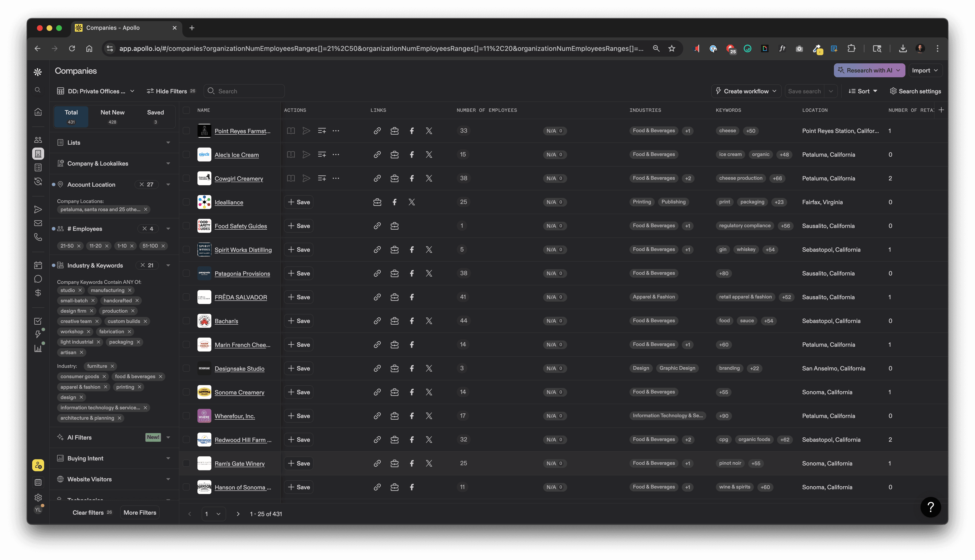This screenshot has height=560, width=975.
Task: Open Cowgirl Creamery Facebook icon
Action: 412,179
